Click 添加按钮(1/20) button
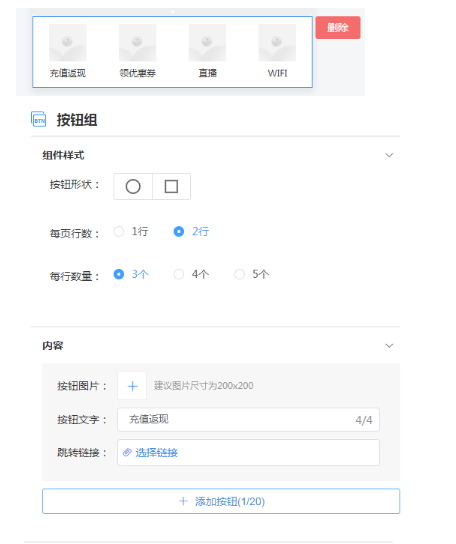 [x=221, y=501]
